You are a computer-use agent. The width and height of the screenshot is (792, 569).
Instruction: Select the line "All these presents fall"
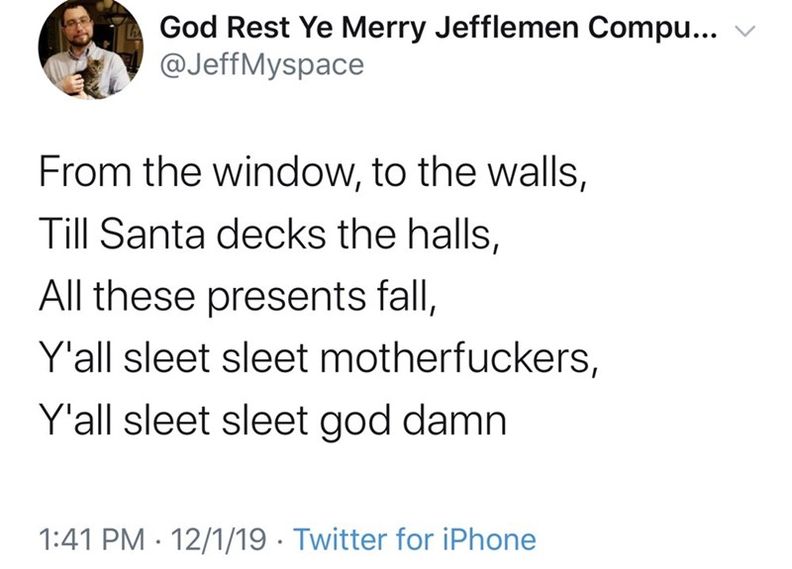[x=236, y=296]
